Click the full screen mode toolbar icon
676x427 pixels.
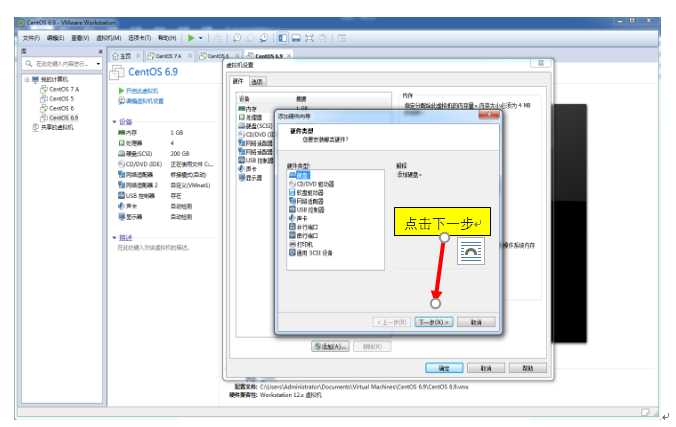coord(309,38)
